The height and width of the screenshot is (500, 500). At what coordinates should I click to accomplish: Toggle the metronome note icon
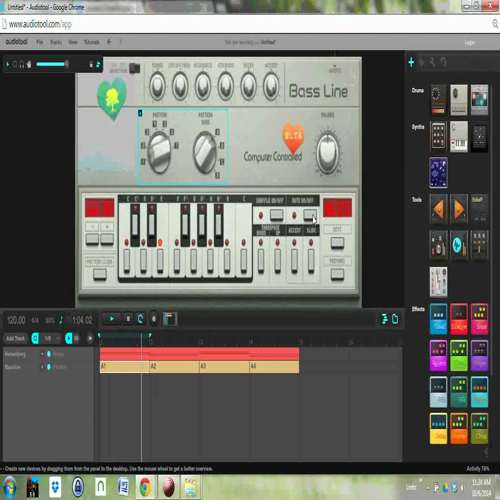[x=61, y=320]
